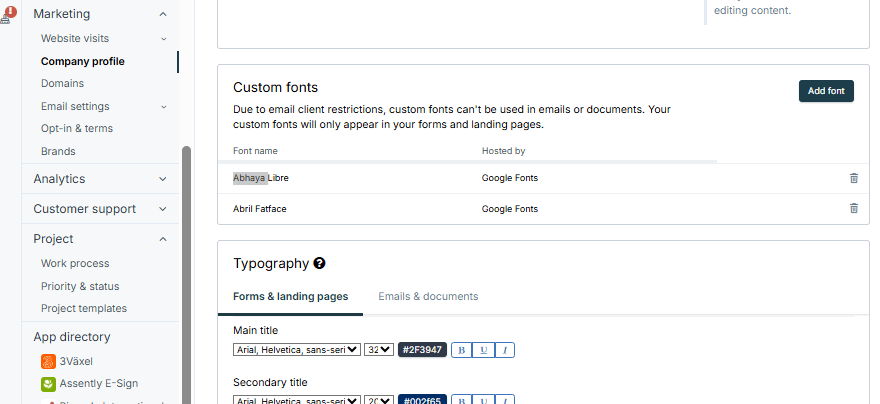Delete the Abhaya Libre font via trash icon
This screenshot has width=880, height=404.
[854, 178]
